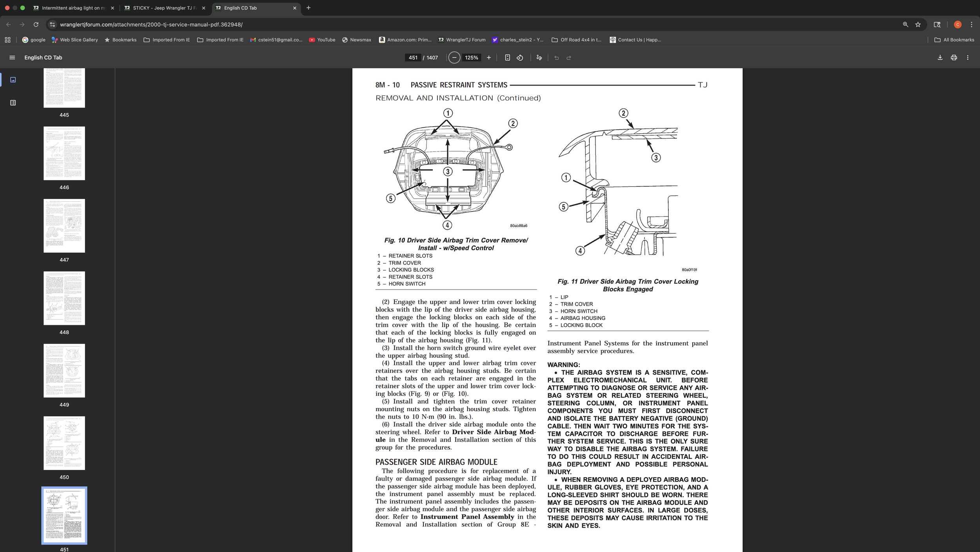Show thumbnails view in sidebar
This screenshot has height=552, width=980.
coord(13,80)
